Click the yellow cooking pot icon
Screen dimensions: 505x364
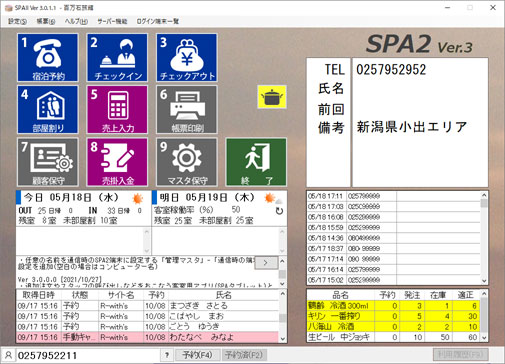[x=272, y=97]
